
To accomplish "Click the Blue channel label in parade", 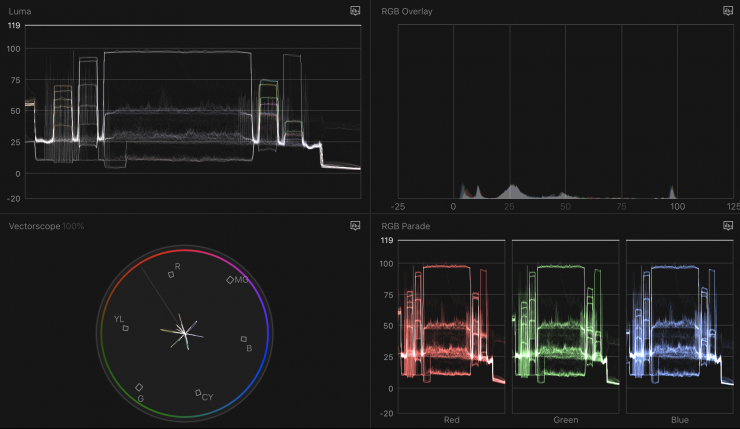I will click(679, 419).
